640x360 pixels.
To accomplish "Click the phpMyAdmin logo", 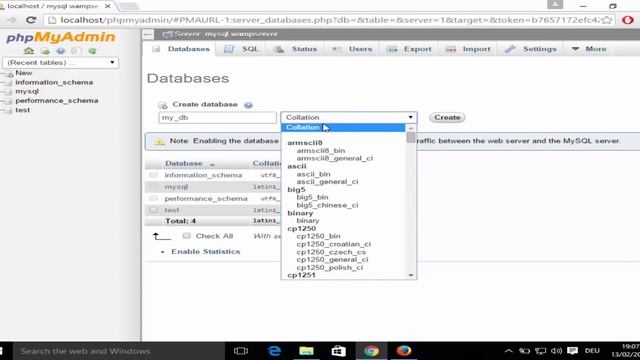I will tap(60, 37).
